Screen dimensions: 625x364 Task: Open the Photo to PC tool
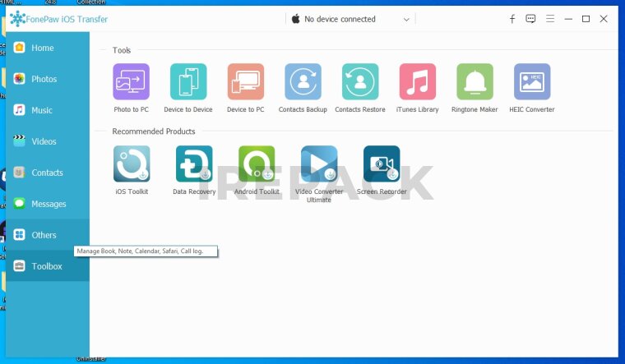(131, 82)
